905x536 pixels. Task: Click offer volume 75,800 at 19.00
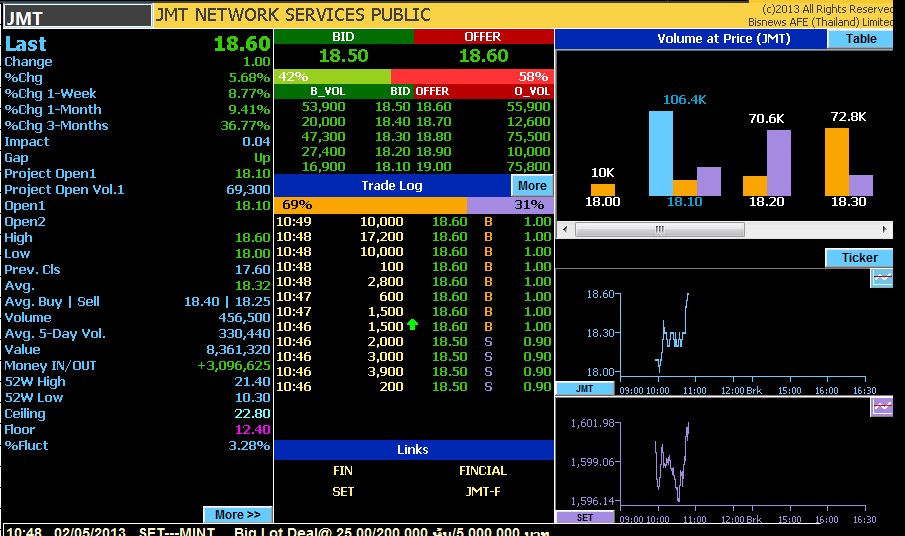click(x=529, y=167)
